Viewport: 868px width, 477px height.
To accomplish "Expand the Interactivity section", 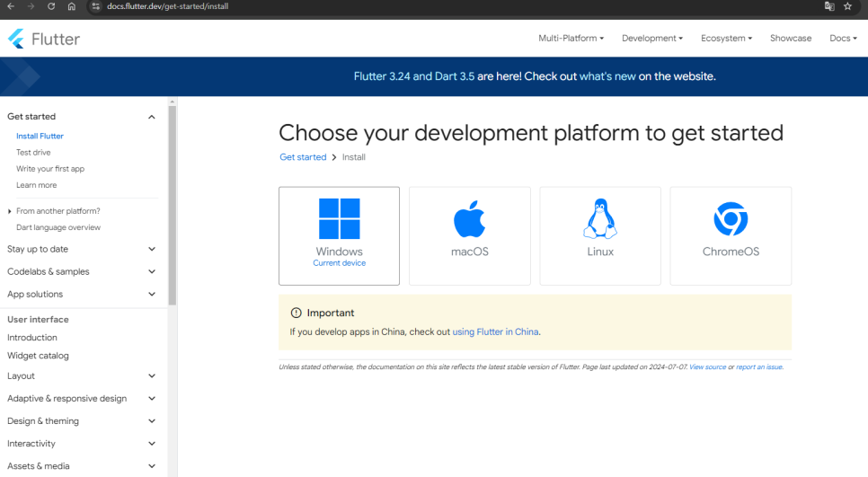I will 82,444.
